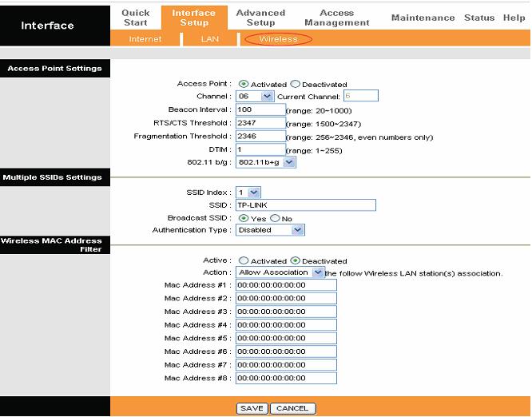
Task: Go to the Access Management tab
Action: [x=336, y=18]
